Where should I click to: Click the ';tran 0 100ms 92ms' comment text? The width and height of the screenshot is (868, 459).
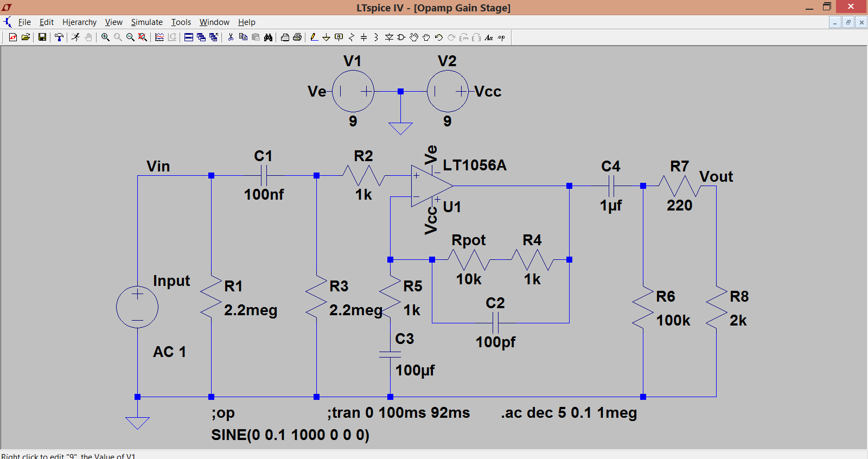coord(399,413)
